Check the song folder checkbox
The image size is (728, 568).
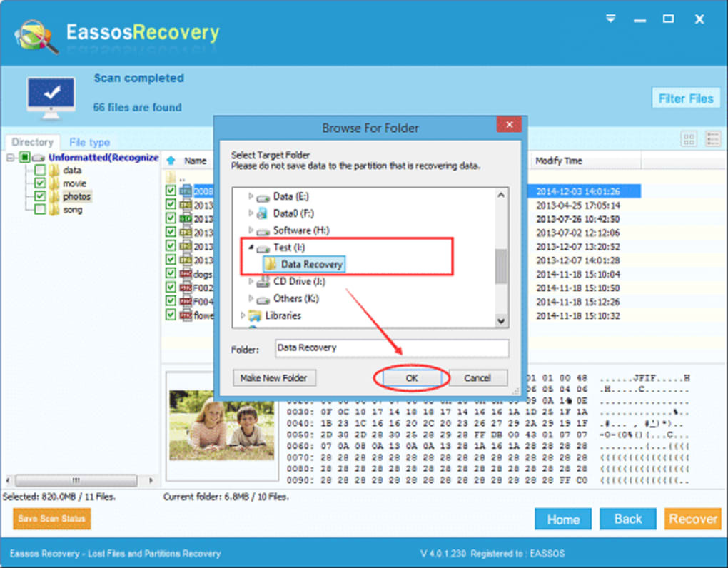pos(40,210)
